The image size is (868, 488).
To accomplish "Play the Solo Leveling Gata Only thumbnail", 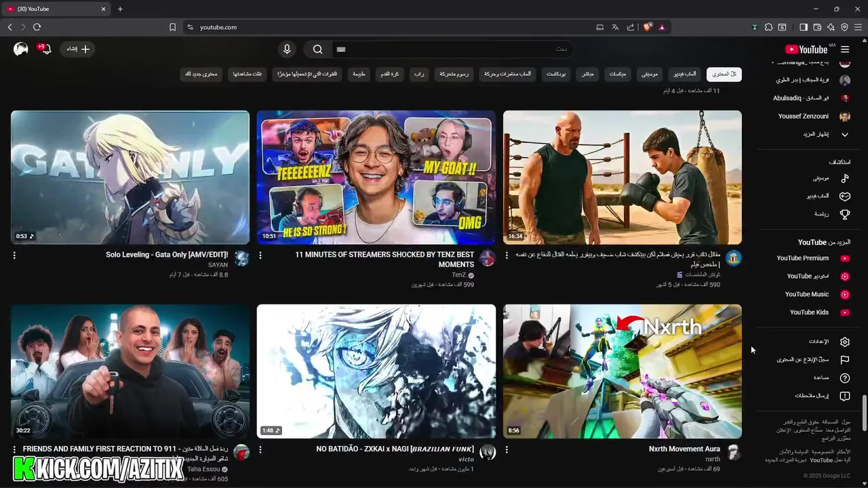I will 130,177.
